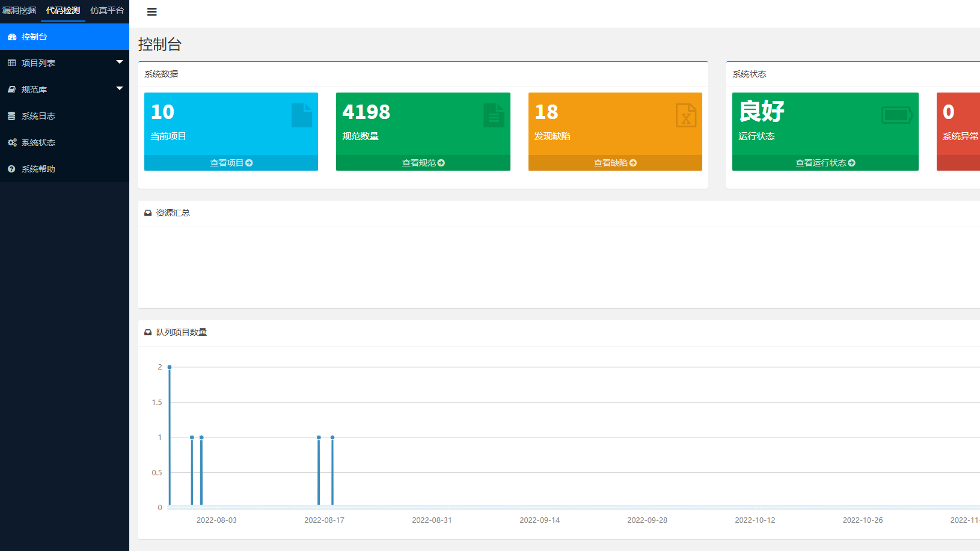Expand the 项目列表 dropdown arrow
Image resolution: width=980 pixels, height=551 pixels.
[120, 62]
